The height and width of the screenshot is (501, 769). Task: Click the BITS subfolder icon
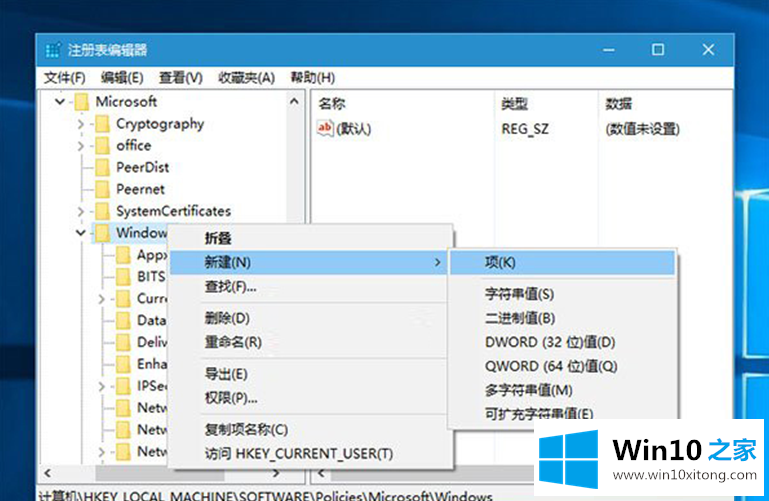(123, 276)
